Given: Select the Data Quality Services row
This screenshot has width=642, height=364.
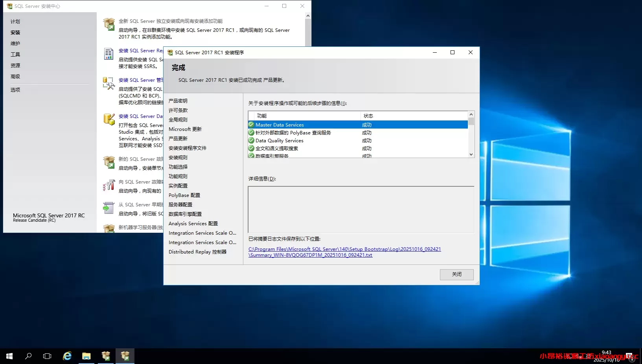Looking at the screenshot, I should click(280, 140).
